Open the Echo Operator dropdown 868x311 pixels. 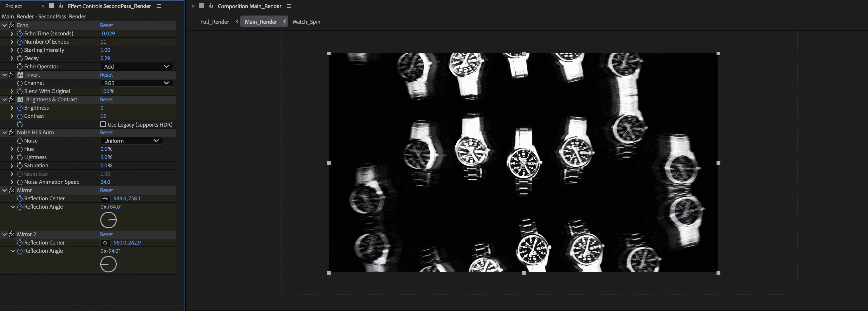[136, 67]
